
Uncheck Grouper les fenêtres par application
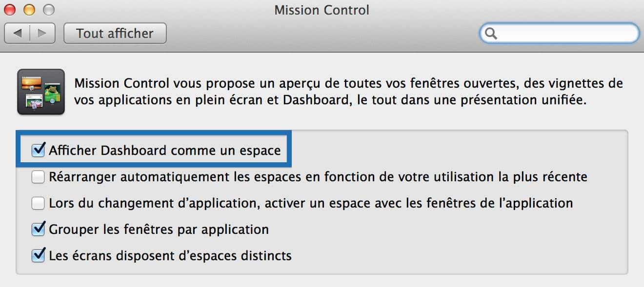coord(39,229)
